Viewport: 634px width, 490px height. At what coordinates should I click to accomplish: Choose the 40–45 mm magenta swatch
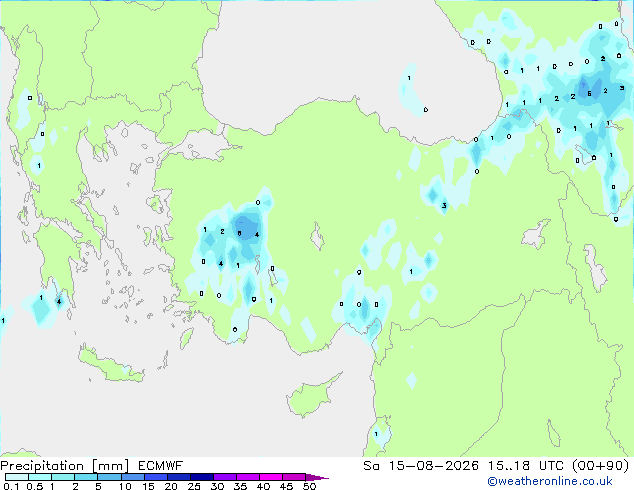pyautogui.click(x=271, y=477)
